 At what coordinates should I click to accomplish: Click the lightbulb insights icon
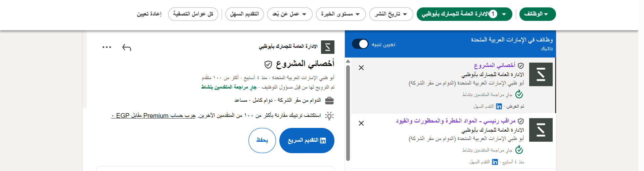pyautogui.click(x=330, y=116)
